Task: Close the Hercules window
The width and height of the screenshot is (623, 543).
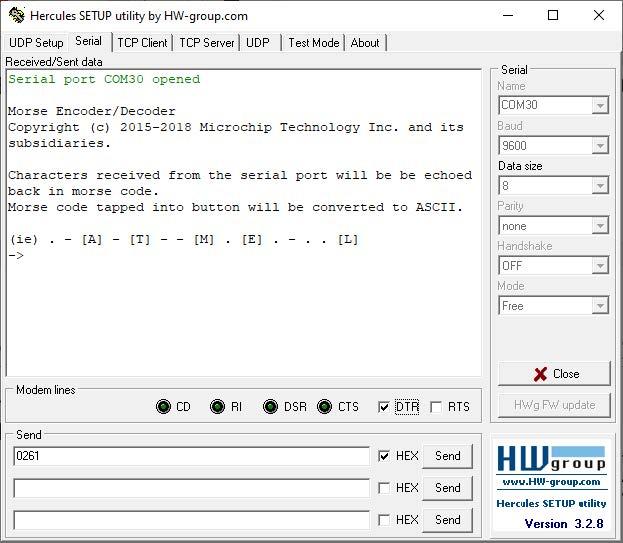Action: (599, 15)
